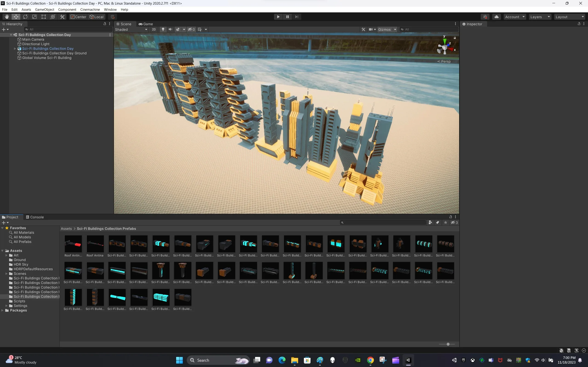
Task: Toggle scene audio speaker button
Action: coord(170,29)
